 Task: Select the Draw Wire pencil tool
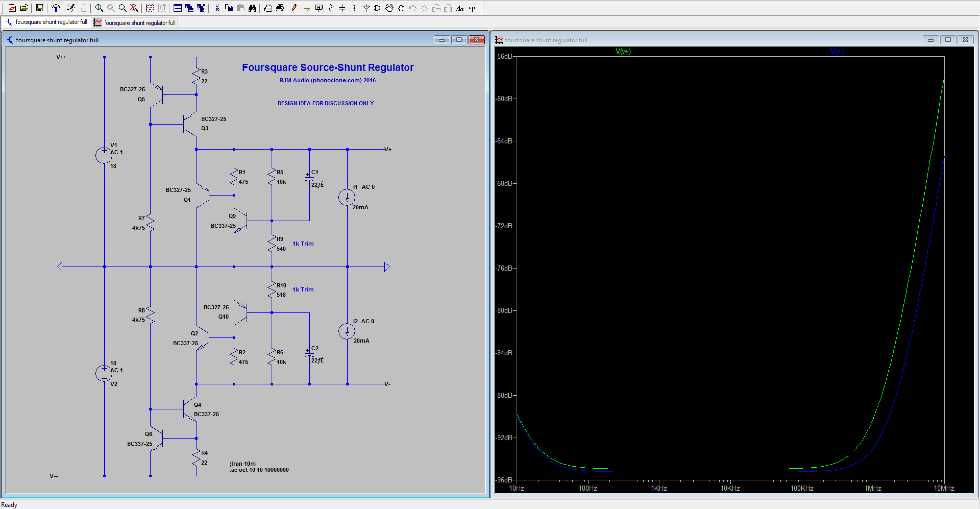pyautogui.click(x=295, y=8)
